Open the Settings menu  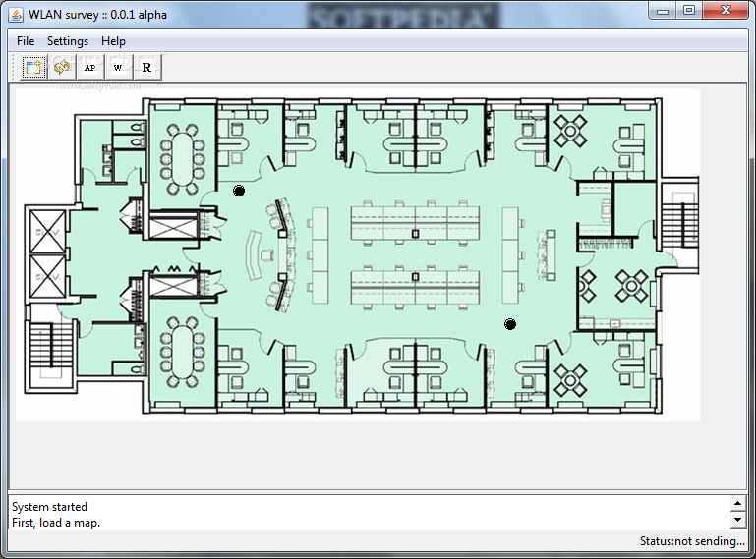[x=68, y=41]
